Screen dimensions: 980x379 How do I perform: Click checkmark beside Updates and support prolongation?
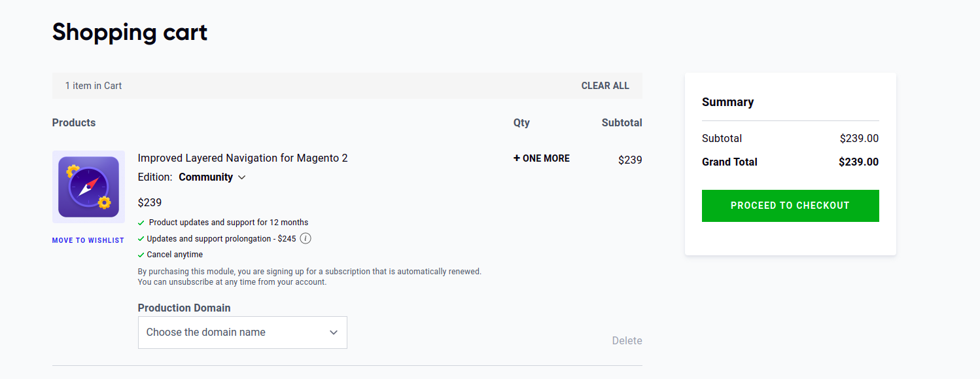tap(141, 239)
